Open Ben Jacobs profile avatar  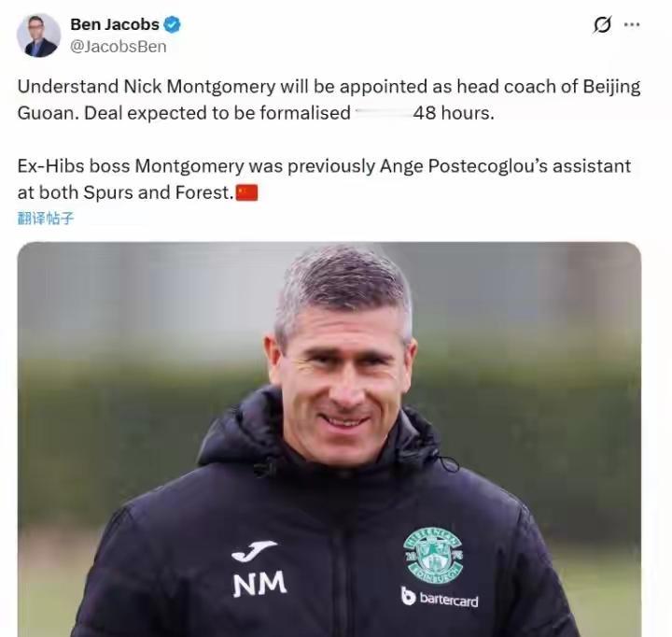pos(38,35)
